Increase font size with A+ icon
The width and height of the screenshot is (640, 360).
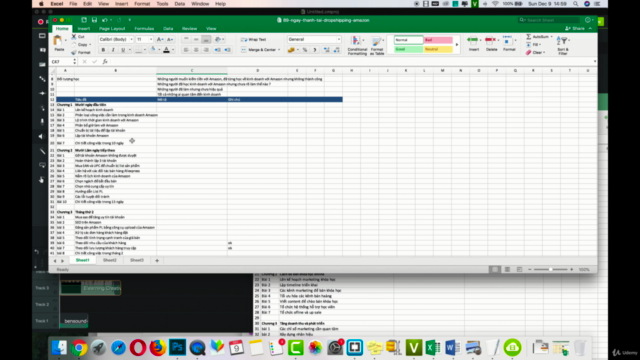[160, 40]
